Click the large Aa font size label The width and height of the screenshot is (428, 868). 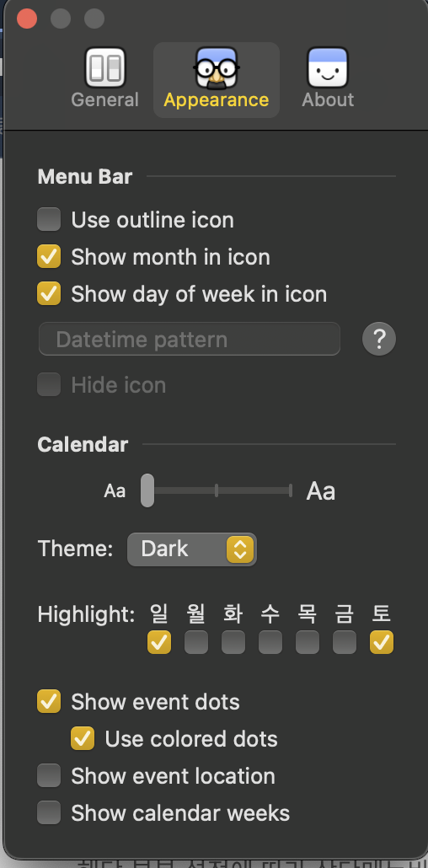click(321, 491)
